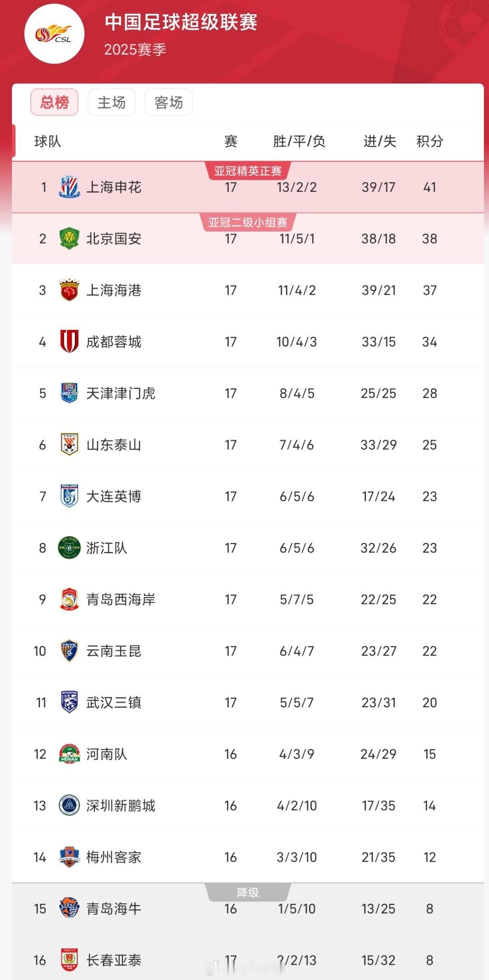Image resolution: width=489 pixels, height=980 pixels.
Task: Switch to the 主场 home standings tab
Action: tap(112, 102)
